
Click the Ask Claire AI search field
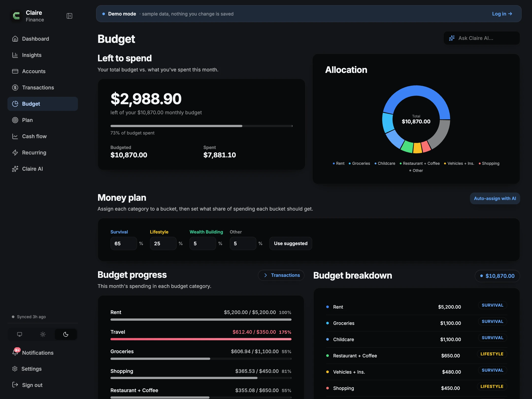tap(482, 38)
